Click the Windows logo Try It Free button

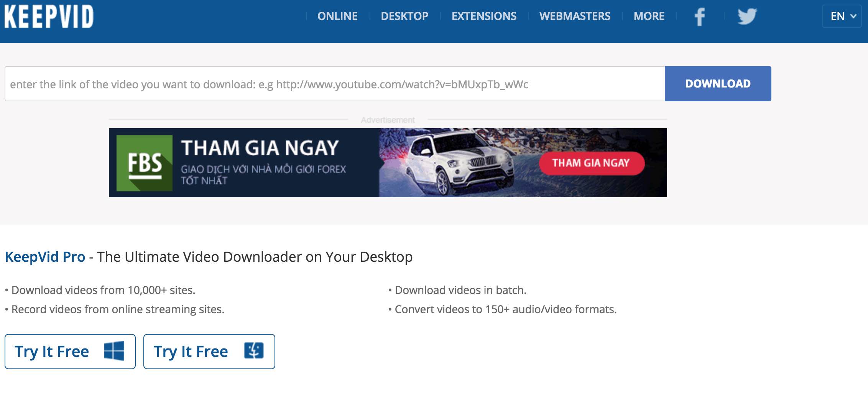[70, 352]
